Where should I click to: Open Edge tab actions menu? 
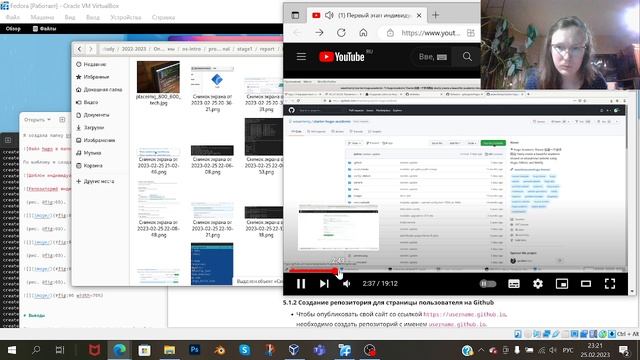click(295, 16)
